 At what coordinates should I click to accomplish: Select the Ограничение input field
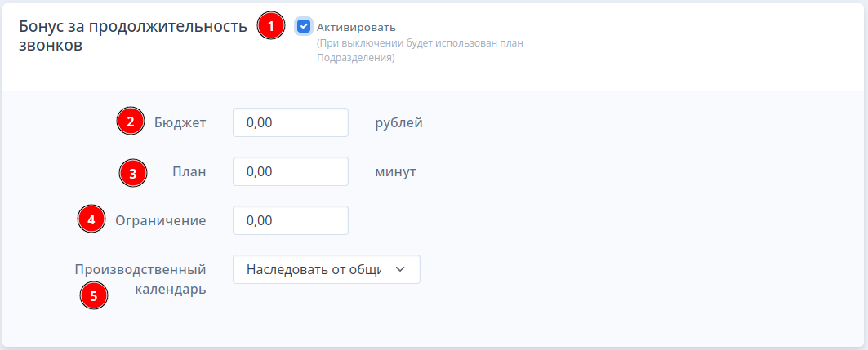[x=291, y=220]
